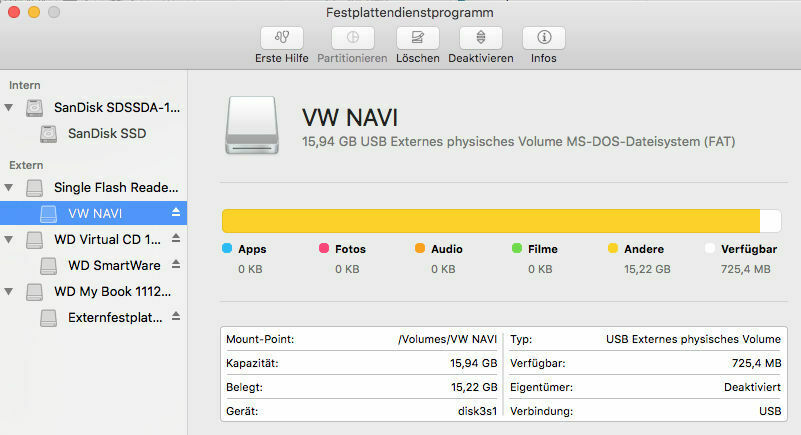This screenshot has height=435, width=801.
Task: Open the Infos toolbar button
Action: [544, 38]
